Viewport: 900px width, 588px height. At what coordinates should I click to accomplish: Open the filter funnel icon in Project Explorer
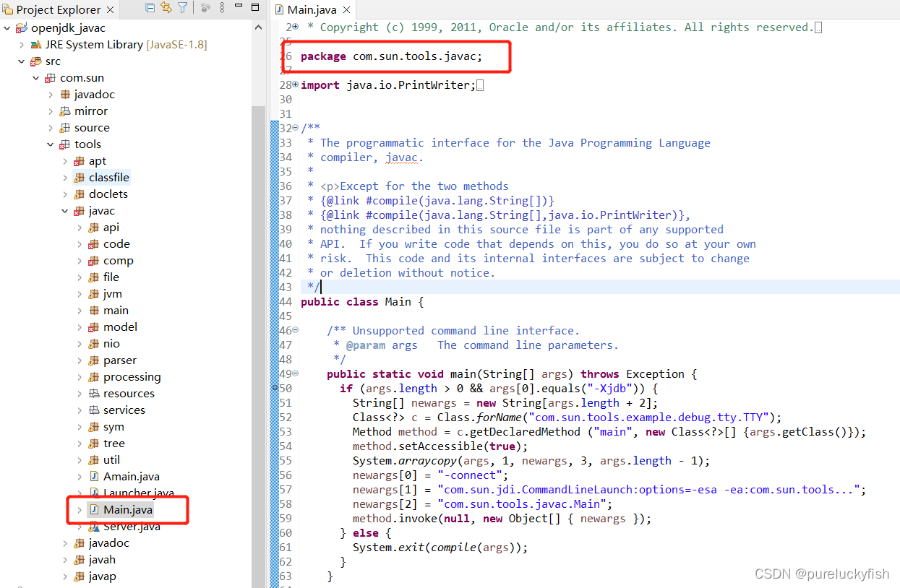point(182,8)
